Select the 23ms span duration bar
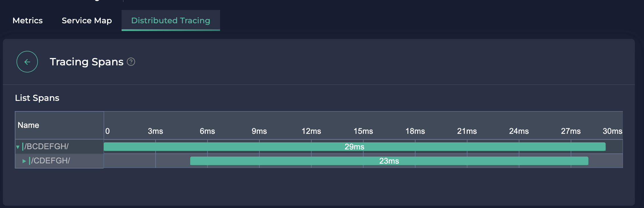The height and width of the screenshot is (208, 644). (x=389, y=161)
